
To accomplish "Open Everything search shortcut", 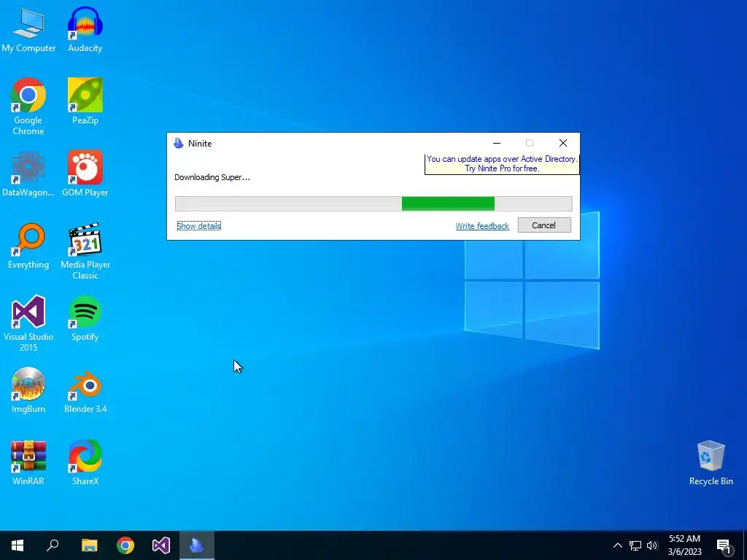I will pyautogui.click(x=28, y=246).
